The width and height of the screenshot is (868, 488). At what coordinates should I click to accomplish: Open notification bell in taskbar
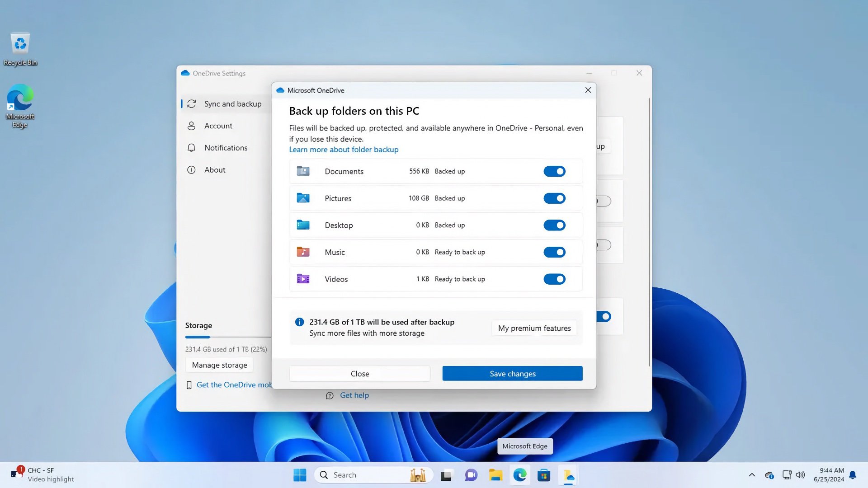(x=853, y=475)
